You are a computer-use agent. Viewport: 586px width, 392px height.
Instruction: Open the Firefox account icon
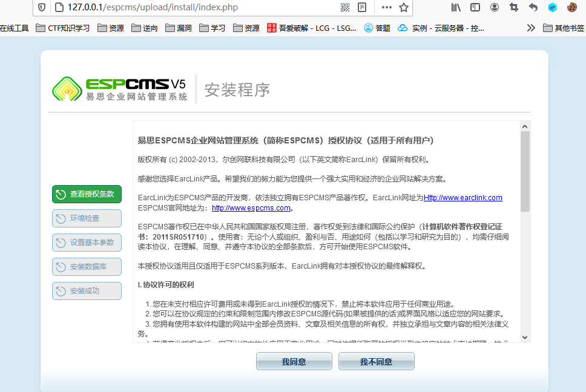tap(495, 7)
